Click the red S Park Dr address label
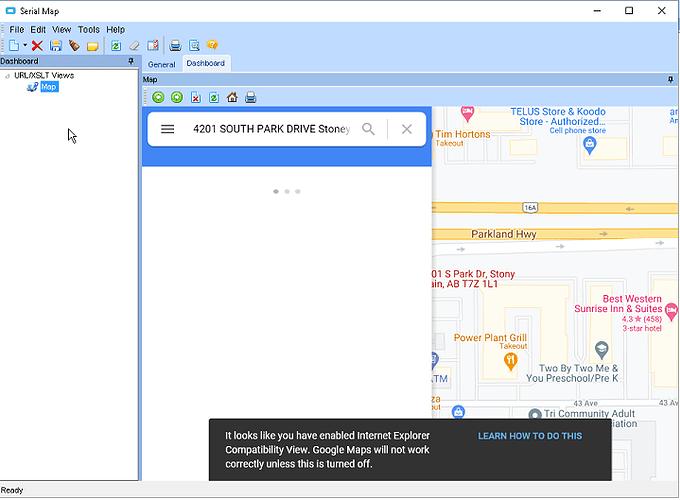This screenshot has height=500, width=680. click(x=473, y=279)
